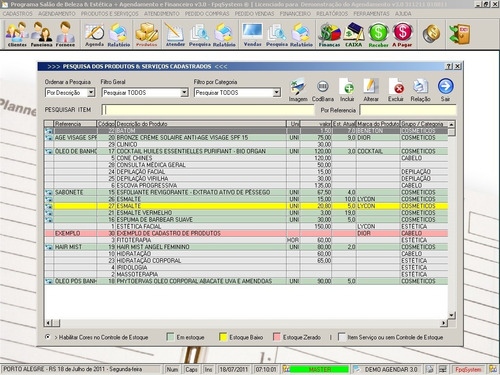Screen dimensions: 500x375
Task: Click the Estoque Baixo yellow swatch
Action: click(x=223, y=337)
